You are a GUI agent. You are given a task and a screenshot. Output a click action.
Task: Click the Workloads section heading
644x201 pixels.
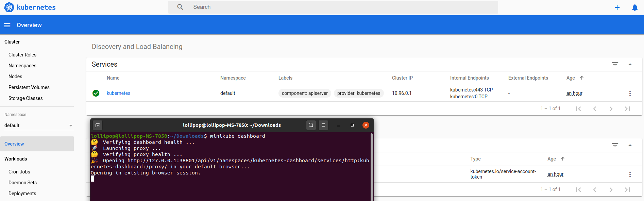point(16,159)
